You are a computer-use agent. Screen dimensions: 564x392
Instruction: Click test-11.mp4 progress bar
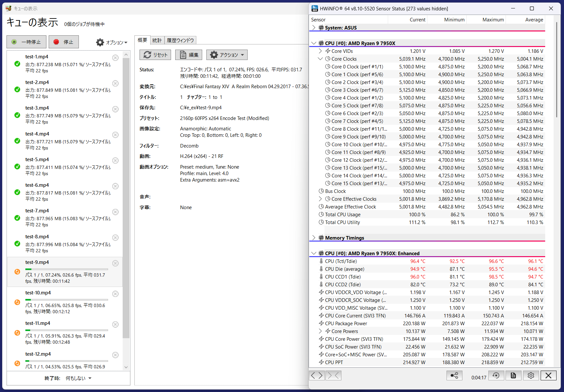click(67, 330)
